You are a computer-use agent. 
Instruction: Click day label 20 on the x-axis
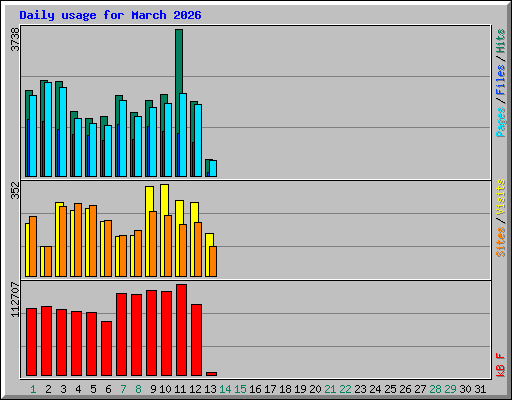coord(315,389)
